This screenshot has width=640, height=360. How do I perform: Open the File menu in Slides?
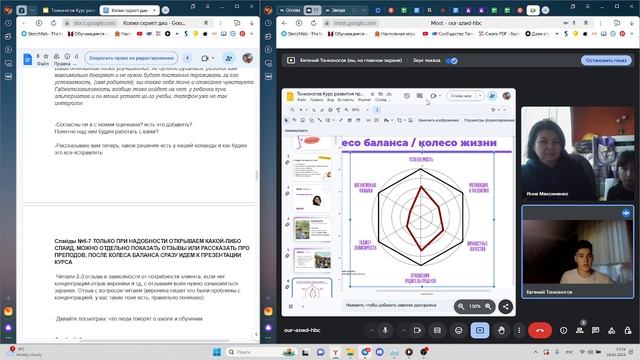pyautogui.click(x=301, y=100)
